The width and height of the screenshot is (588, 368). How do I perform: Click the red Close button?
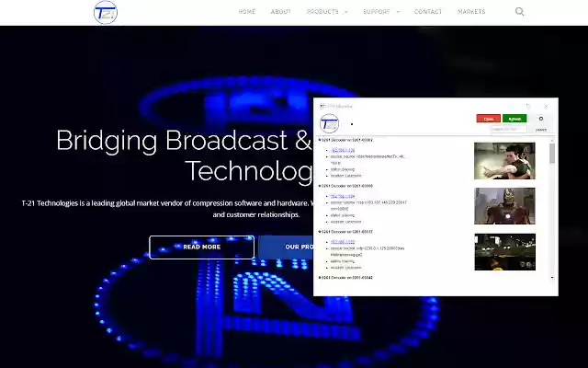[488, 119]
